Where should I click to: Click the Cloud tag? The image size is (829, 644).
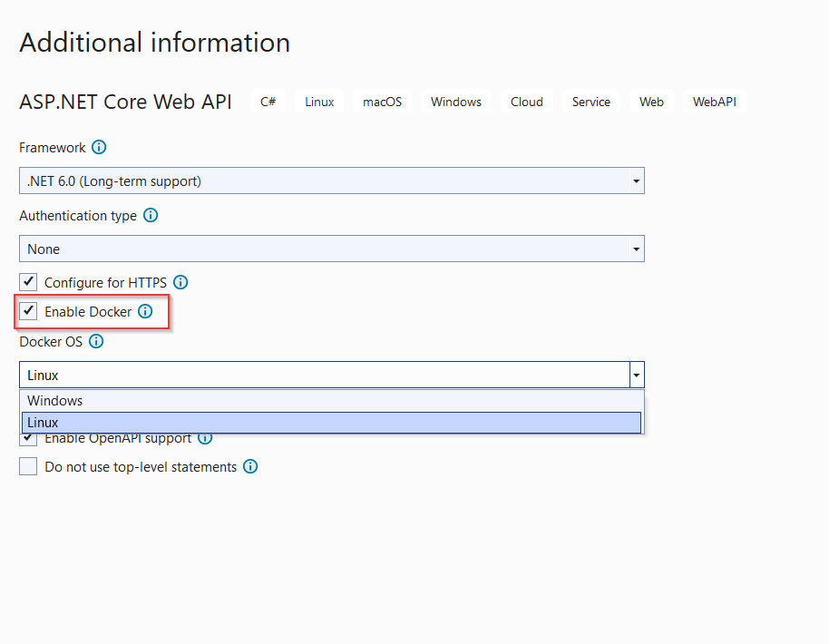527,102
